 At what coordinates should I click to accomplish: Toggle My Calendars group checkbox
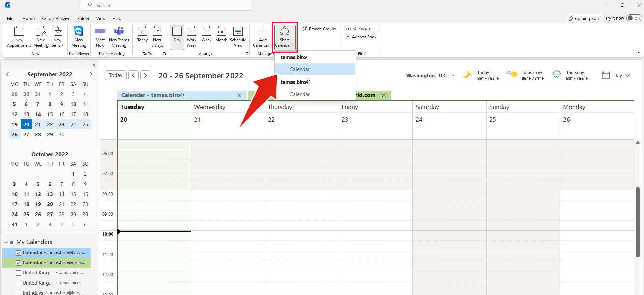12,242
